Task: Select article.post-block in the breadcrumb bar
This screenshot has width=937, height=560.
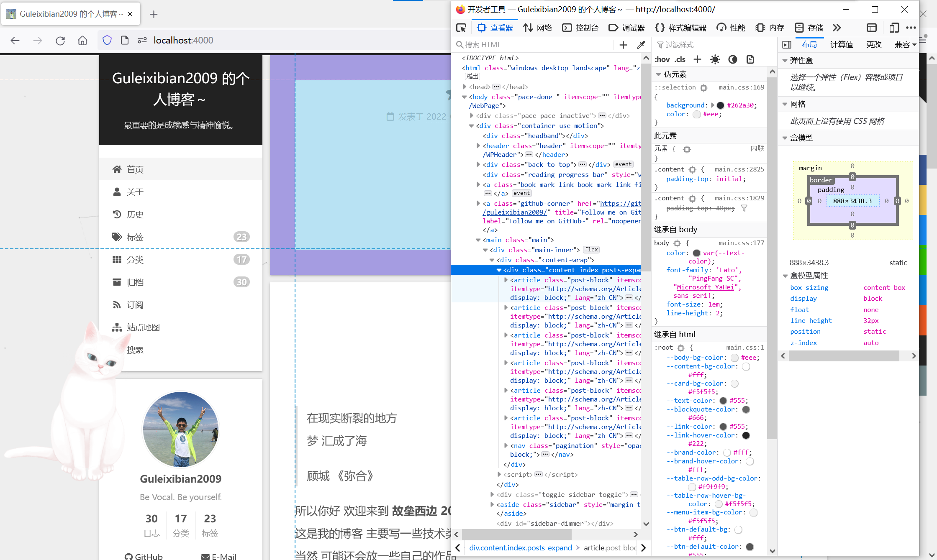Action: [609, 547]
